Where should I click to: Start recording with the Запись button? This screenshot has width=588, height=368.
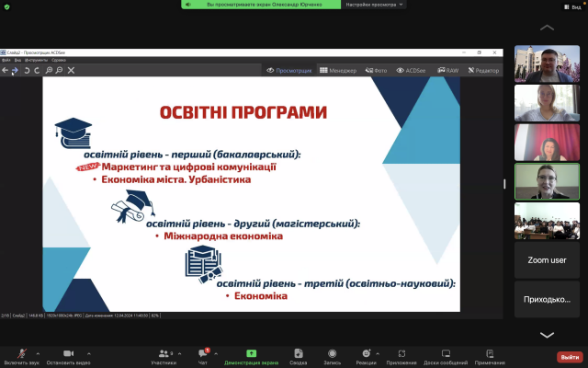click(332, 354)
